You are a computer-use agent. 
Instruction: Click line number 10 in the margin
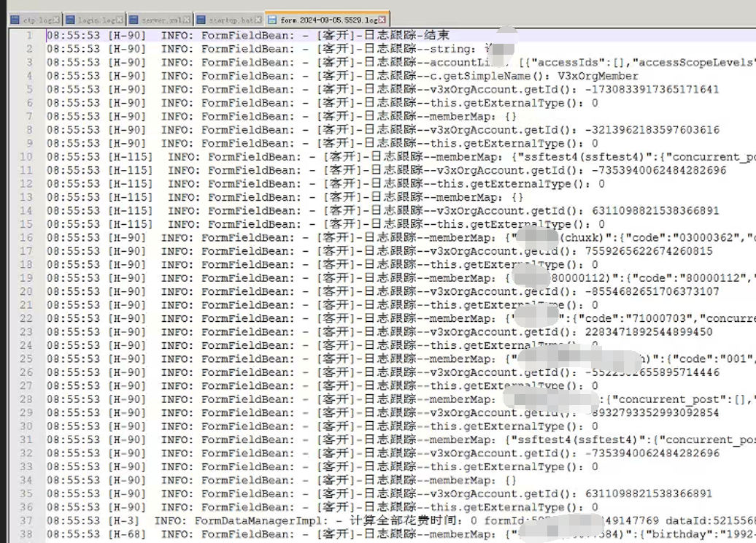click(x=26, y=157)
